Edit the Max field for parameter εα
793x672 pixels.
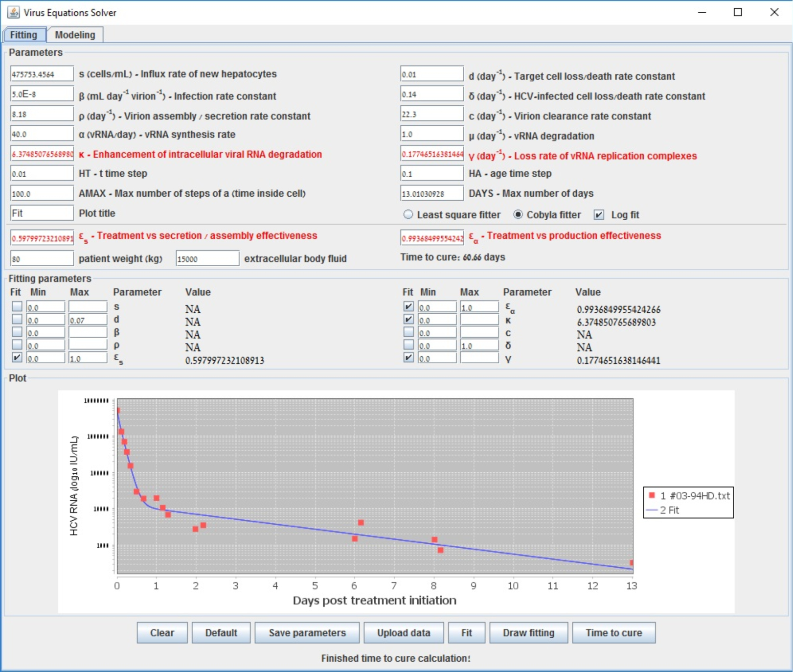(x=479, y=307)
